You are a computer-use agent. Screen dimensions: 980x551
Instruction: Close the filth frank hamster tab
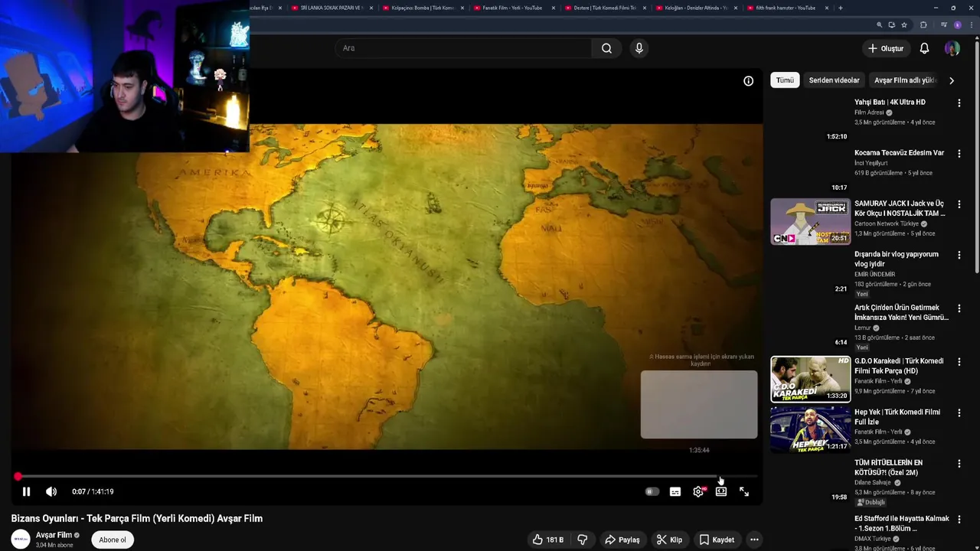pyautogui.click(x=828, y=8)
